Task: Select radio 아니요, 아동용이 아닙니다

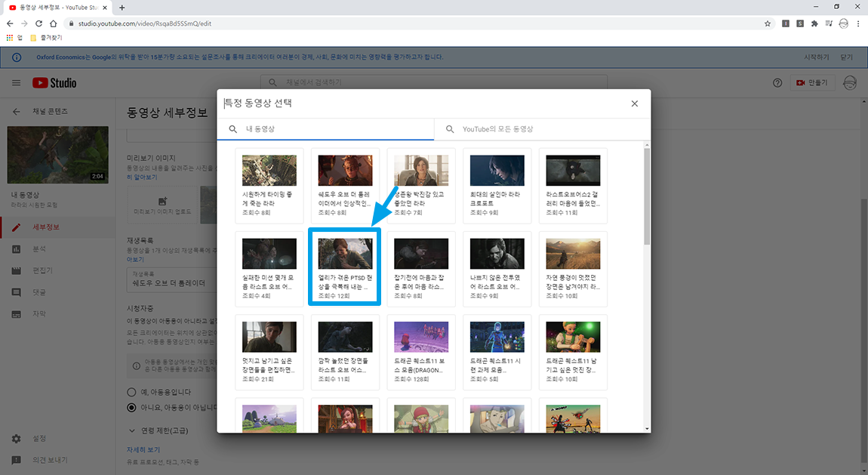Action: click(131, 408)
